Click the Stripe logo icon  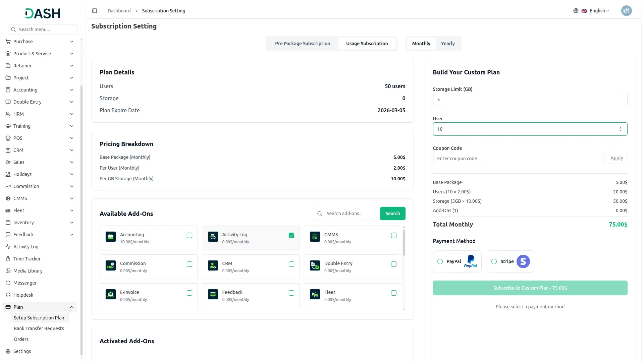523,261
